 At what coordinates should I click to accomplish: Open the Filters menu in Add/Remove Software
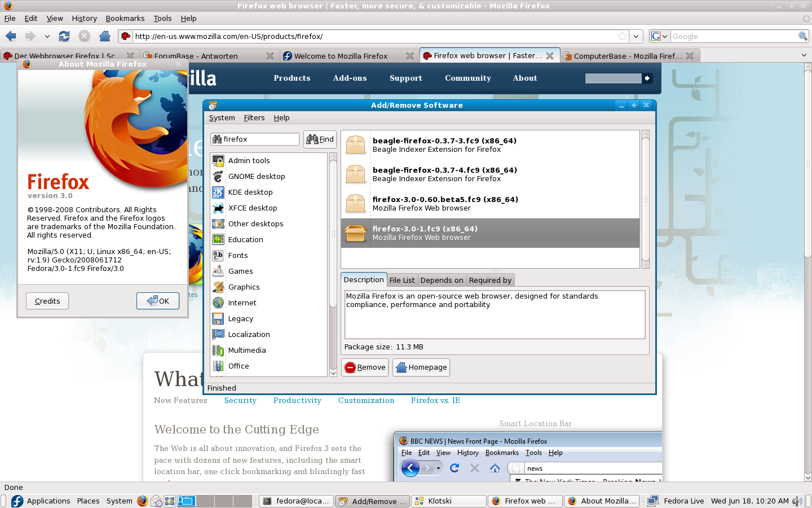(x=254, y=118)
